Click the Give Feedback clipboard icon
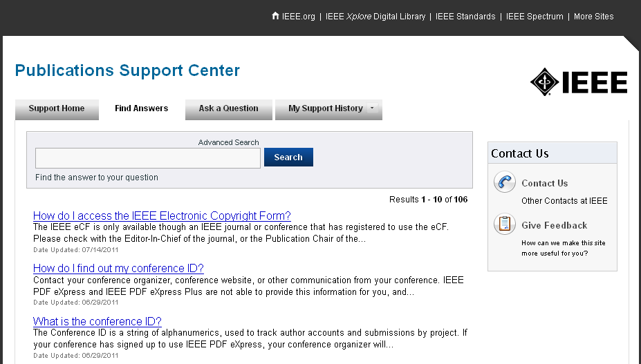This screenshot has width=641, height=364. pyautogui.click(x=505, y=224)
